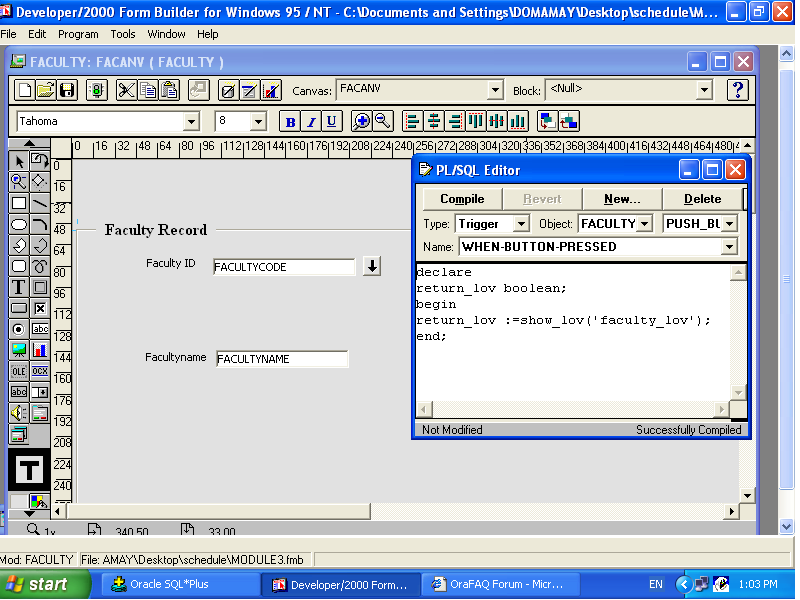Image resolution: width=800 pixels, height=600 pixels.
Task: Click the Delete button in PL/SQL Editor
Action: (702, 199)
